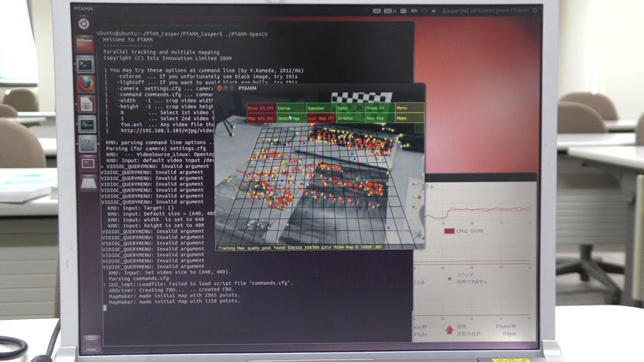Click the CPU2 50.0% red color swatch
Image resolution: width=644 pixels, height=362 pixels.
click(449, 231)
